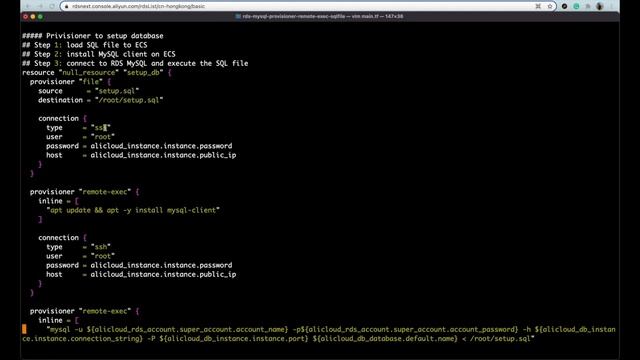
Task: Click the provisioner "file" line
Action: [70, 82]
